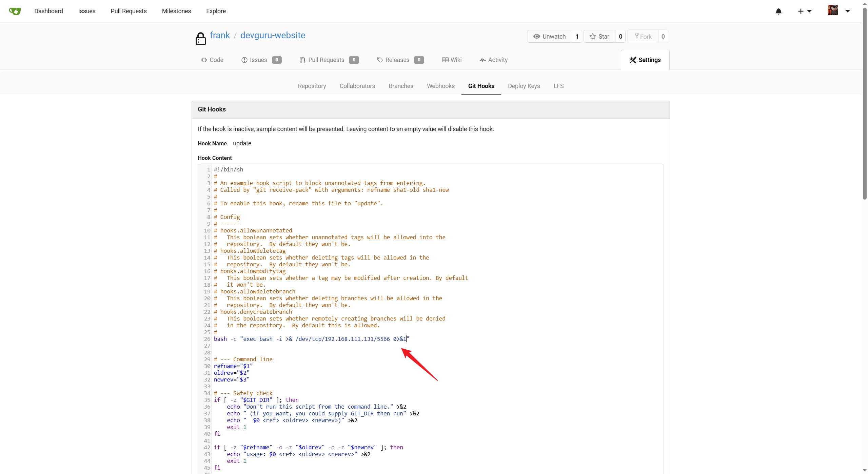The width and height of the screenshot is (868, 474).
Task: Click the Gitea logo icon
Action: [x=15, y=11]
